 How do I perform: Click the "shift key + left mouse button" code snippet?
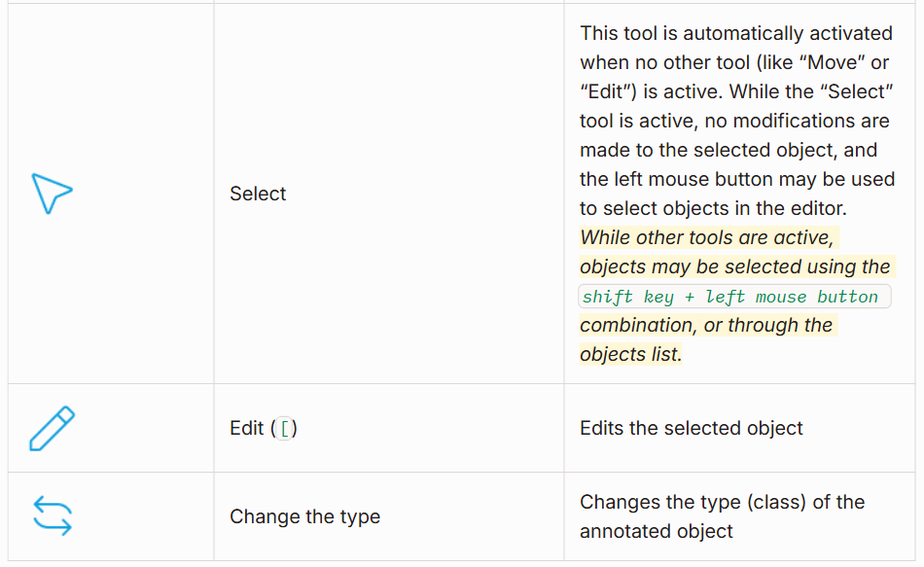coord(729,297)
